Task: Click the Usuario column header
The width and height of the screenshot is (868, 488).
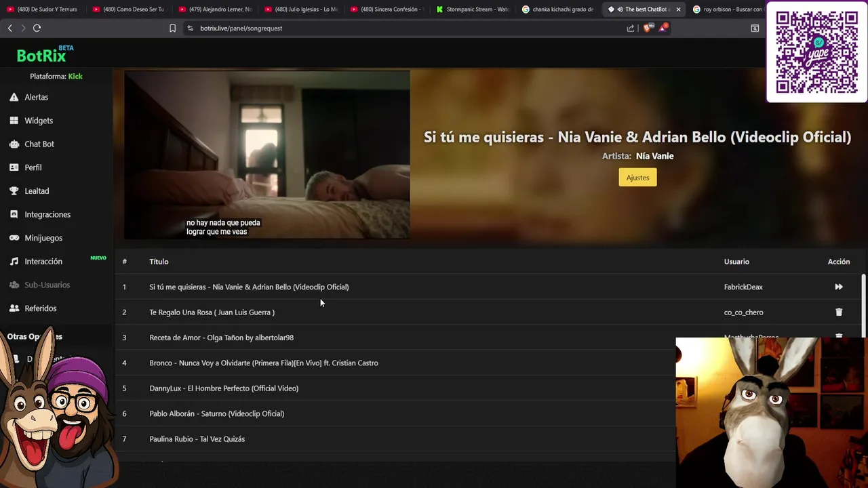Action: pyautogui.click(x=736, y=262)
